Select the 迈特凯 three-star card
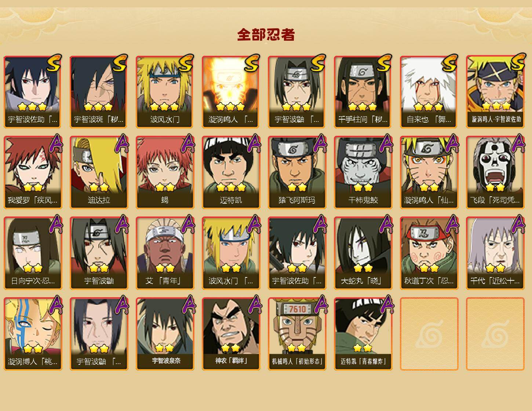This screenshot has width=532, height=411. [231, 172]
